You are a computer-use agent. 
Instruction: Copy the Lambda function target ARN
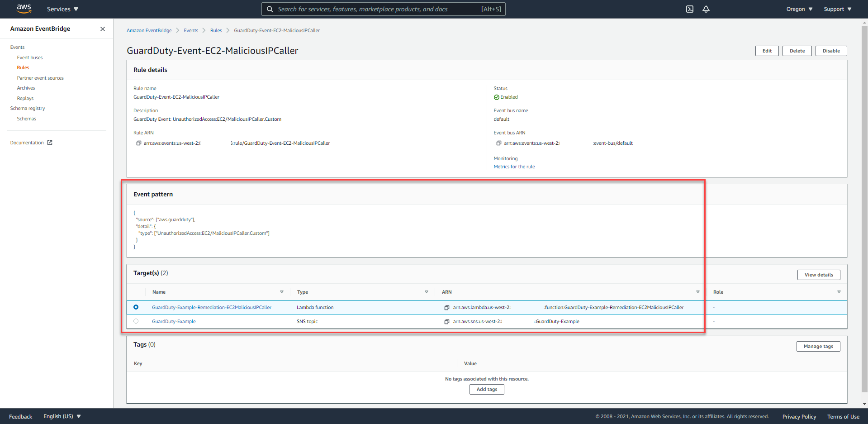click(447, 308)
